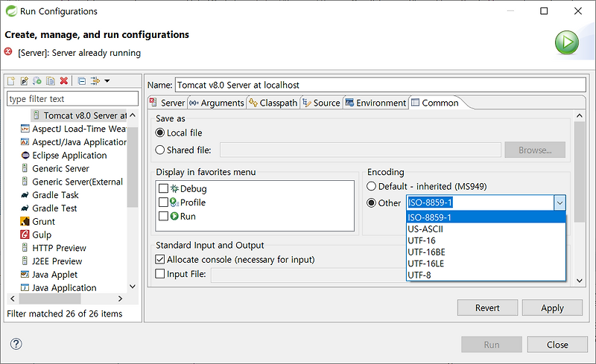Click the New prototype configuration icon
The image size is (596, 364).
click(25, 81)
